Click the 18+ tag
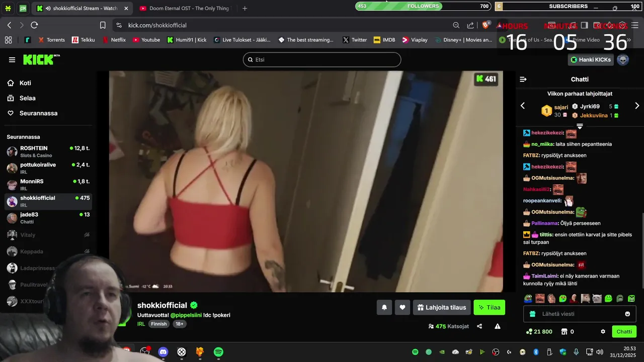 pyautogui.click(x=180, y=324)
